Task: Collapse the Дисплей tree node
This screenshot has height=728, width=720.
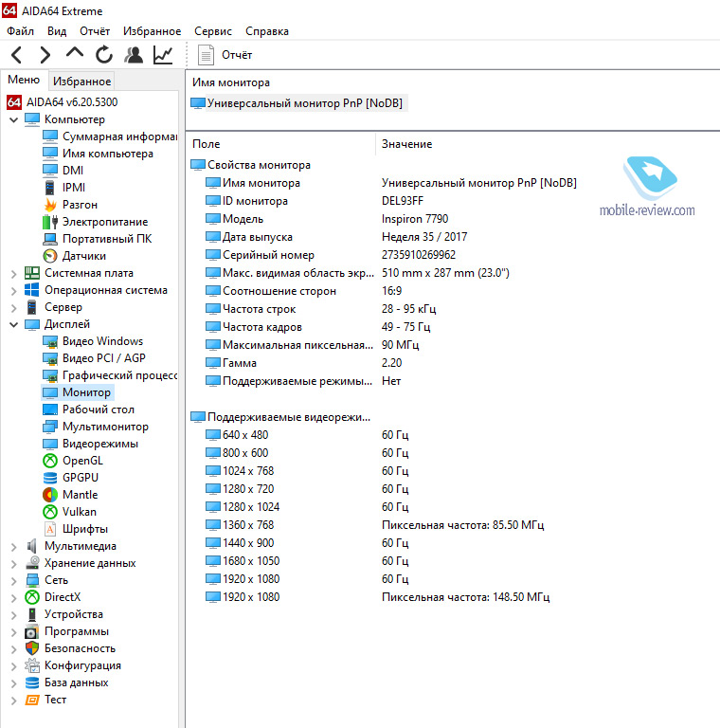Action: pyautogui.click(x=13, y=324)
